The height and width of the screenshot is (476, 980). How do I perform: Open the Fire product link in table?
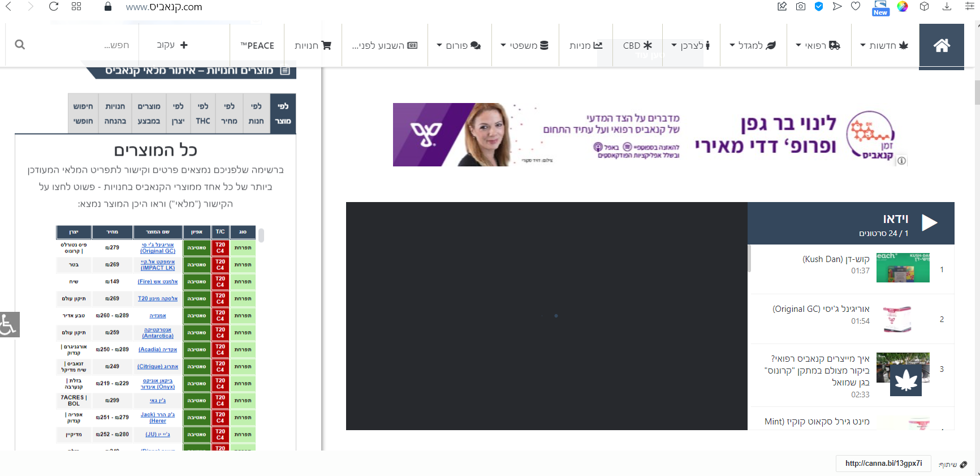tap(158, 281)
